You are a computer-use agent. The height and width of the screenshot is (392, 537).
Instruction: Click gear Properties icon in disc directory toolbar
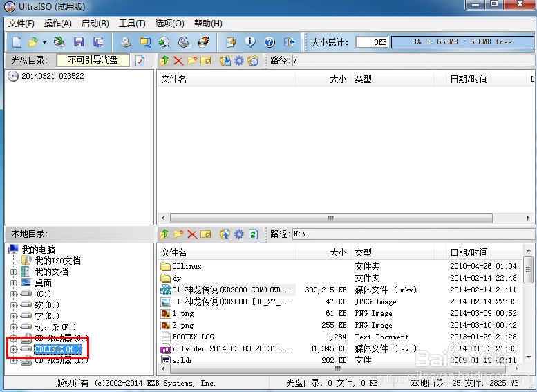[238, 61]
